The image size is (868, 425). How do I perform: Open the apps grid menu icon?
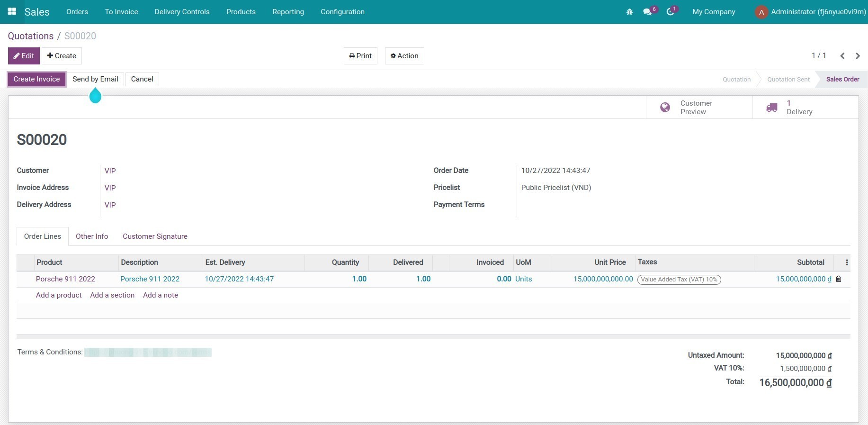point(12,11)
